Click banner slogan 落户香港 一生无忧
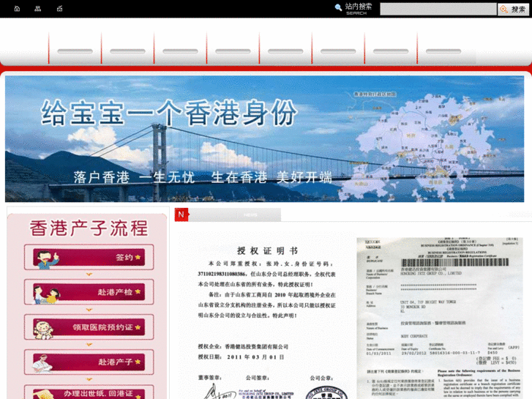This screenshot has height=399, width=532. coord(135,178)
